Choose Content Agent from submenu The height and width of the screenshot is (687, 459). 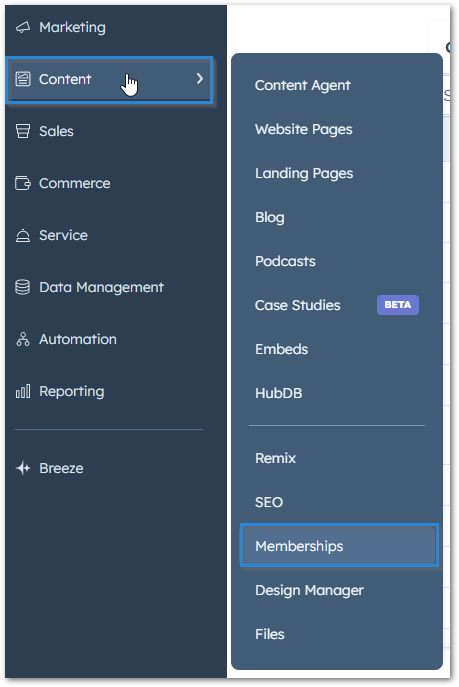click(303, 85)
